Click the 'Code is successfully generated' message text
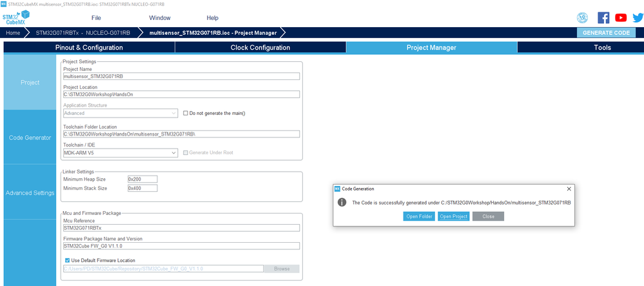The width and height of the screenshot is (644, 286). [462, 203]
